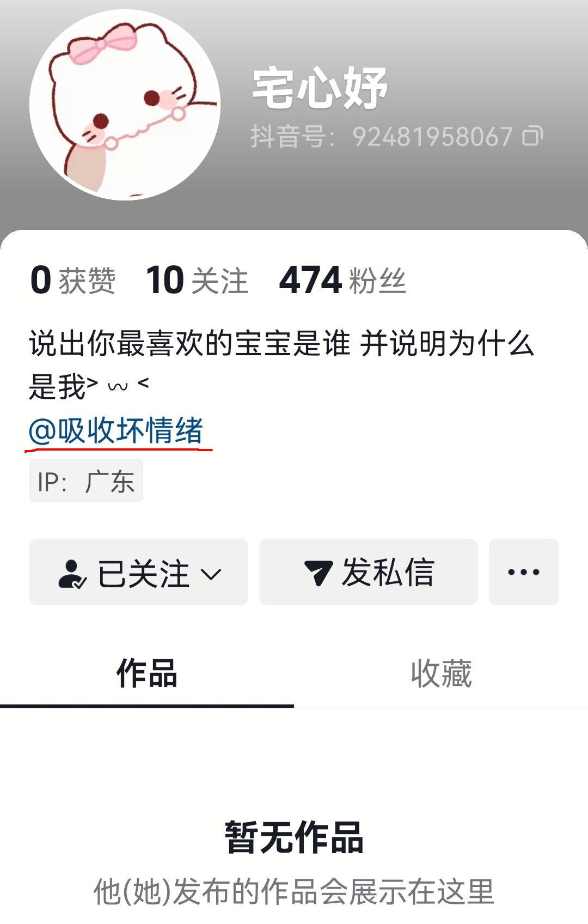The image size is (588, 924).
Task: Tap the 抖音号 92481958067 text
Action: coord(382,136)
